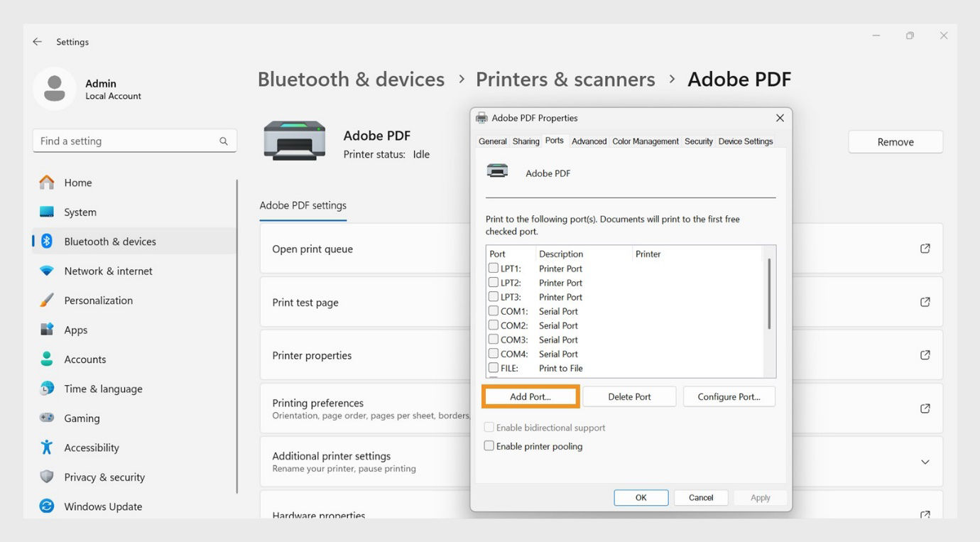Viewport: 980px width, 542px height.
Task: Select the Gaming controller icon
Action: coord(45,418)
